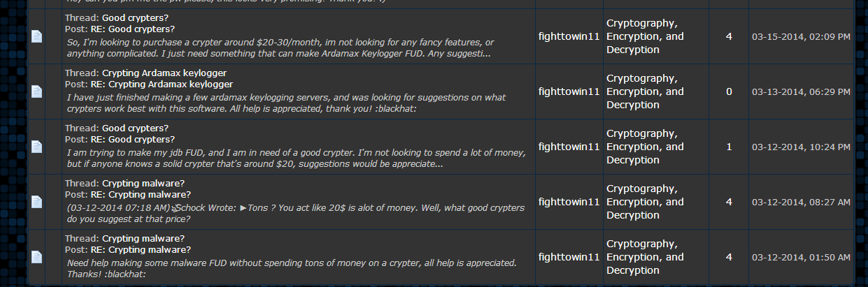
Task: Click the post icon for 03-15-2014 result
Action: (36, 36)
